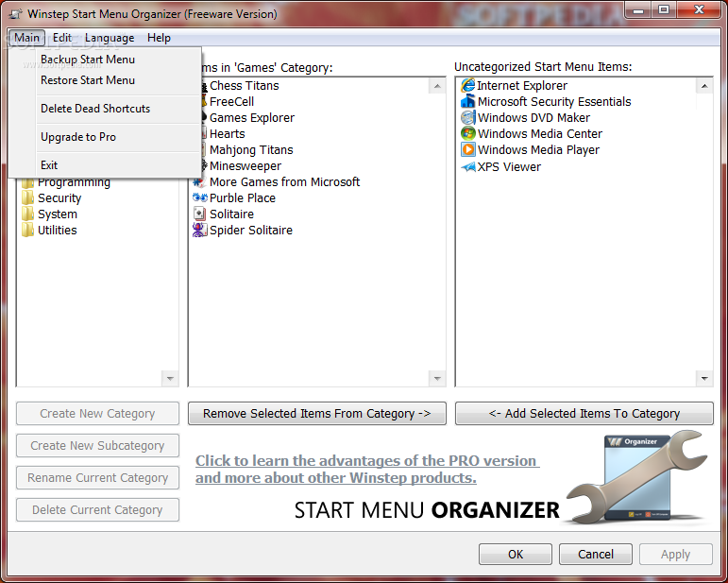
Task: Click Create New Category button
Action: point(97,414)
